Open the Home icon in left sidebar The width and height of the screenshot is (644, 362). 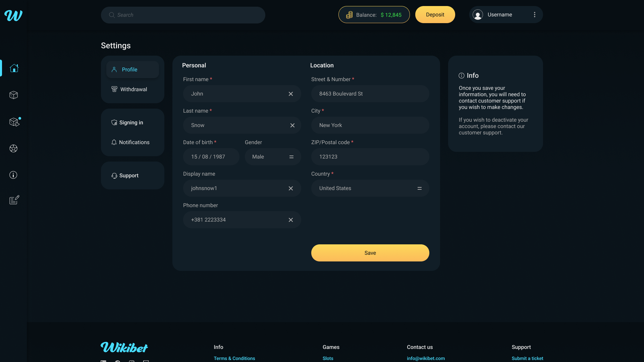click(14, 68)
